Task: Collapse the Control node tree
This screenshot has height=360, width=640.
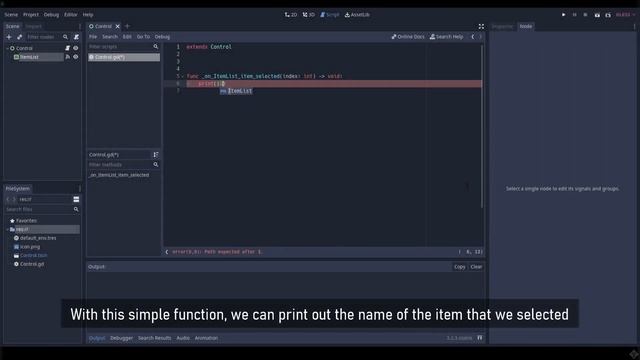Action: coord(7,48)
